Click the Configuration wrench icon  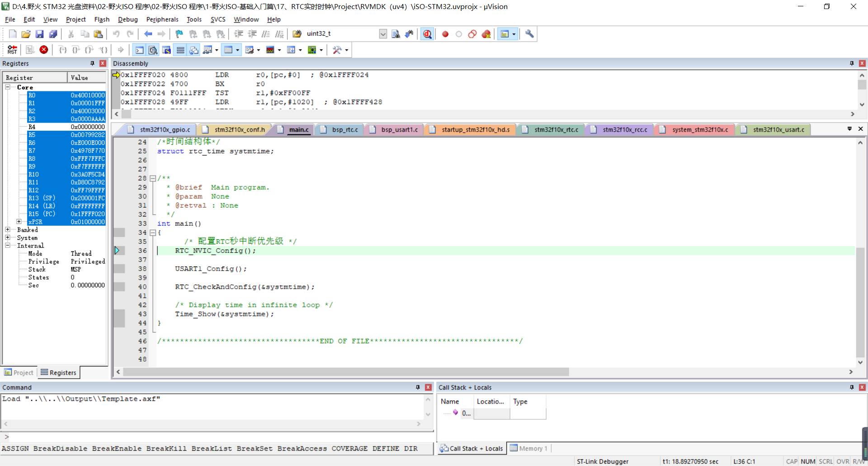[529, 34]
